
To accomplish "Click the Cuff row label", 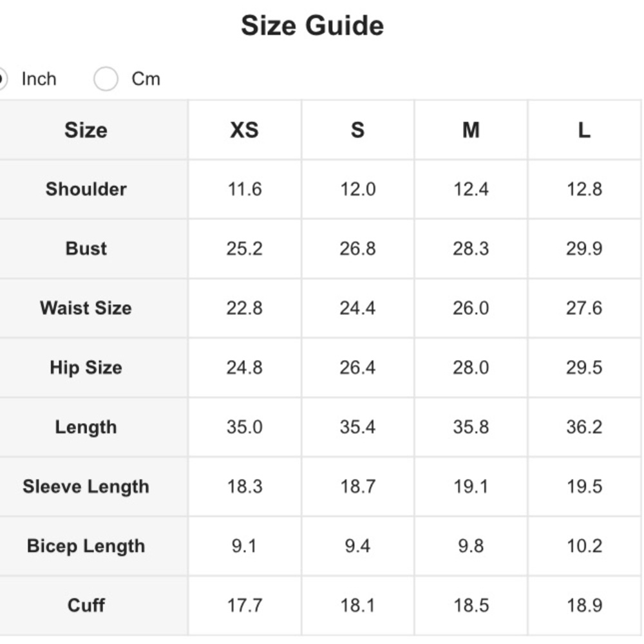I will (x=86, y=605).
